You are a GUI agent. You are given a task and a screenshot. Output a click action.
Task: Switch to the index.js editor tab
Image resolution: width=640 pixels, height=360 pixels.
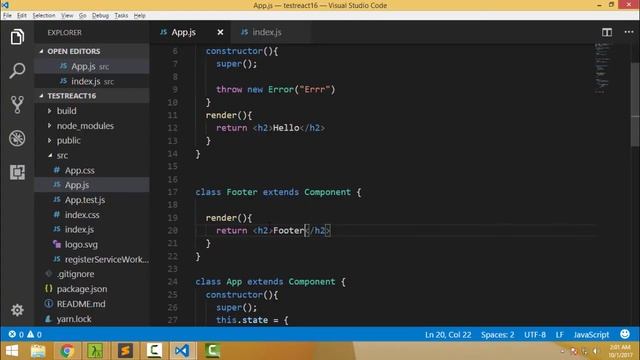(270, 32)
